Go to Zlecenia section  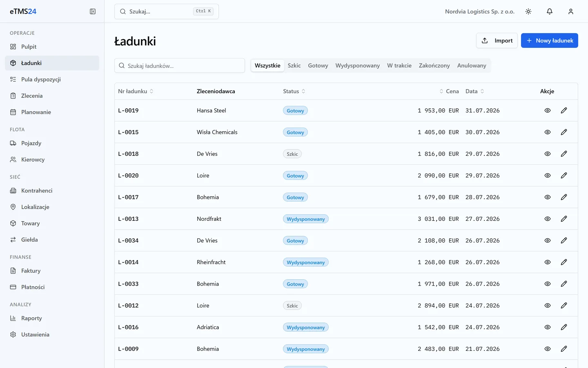(x=52, y=96)
